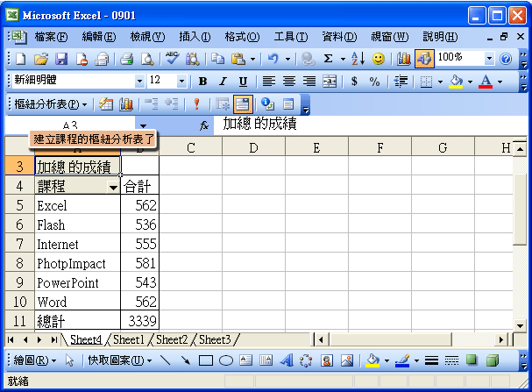The height and width of the screenshot is (392, 532).
Task: Align text right
Action: click(x=309, y=81)
